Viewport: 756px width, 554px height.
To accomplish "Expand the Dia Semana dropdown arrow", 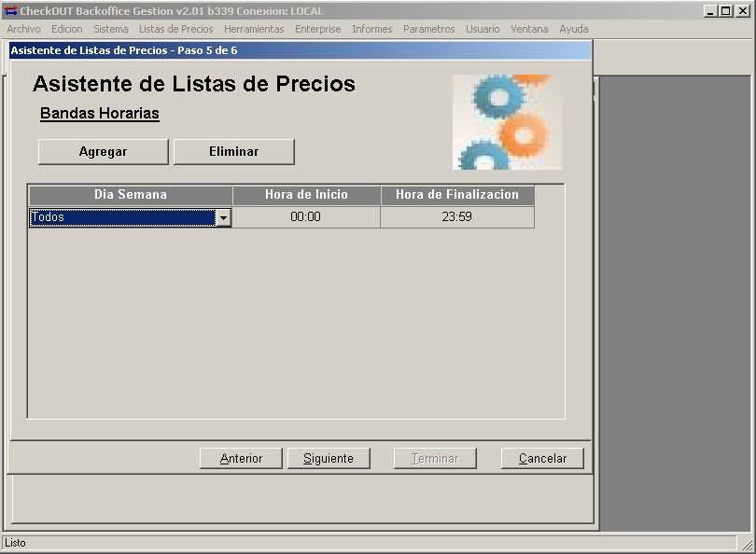I will point(223,217).
